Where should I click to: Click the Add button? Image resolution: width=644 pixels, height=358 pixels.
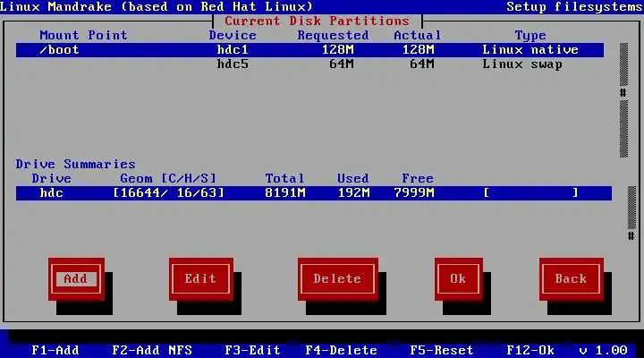pyautogui.click(x=76, y=279)
